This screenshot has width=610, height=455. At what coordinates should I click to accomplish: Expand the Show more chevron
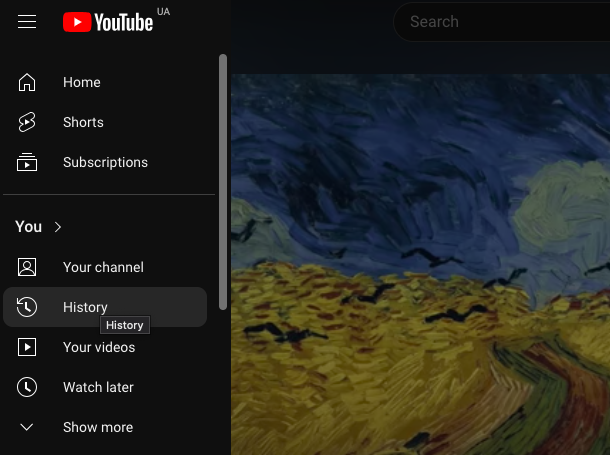(x=27, y=427)
